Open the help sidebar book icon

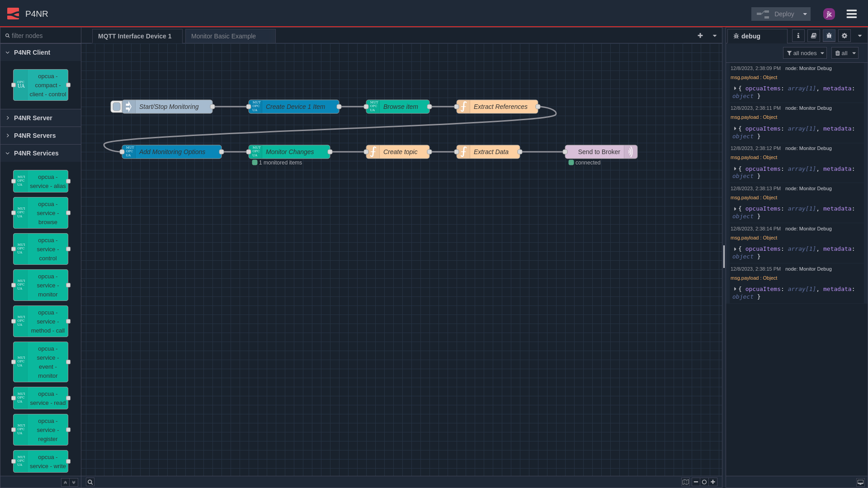click(813, 36)
